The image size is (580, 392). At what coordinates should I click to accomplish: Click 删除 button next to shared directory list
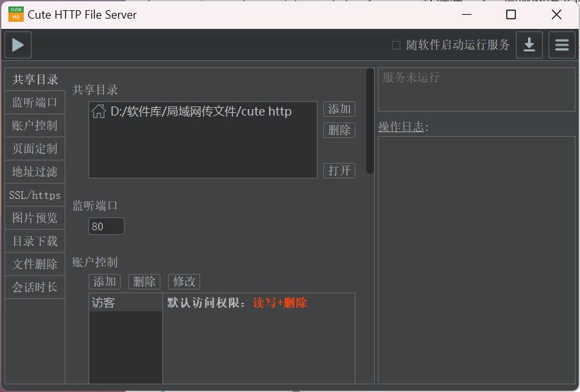click(339, 130)
